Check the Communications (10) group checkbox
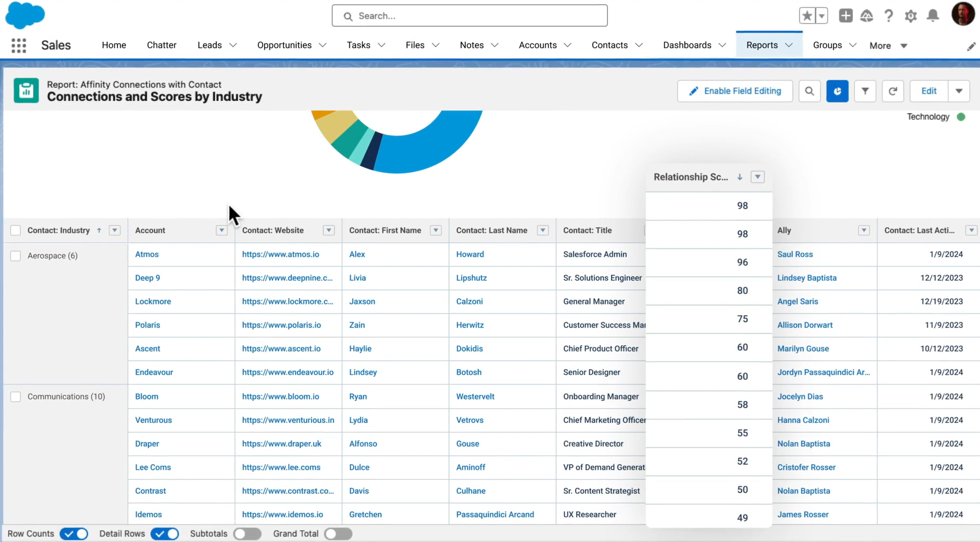980x542 pixels. (16, 397)
